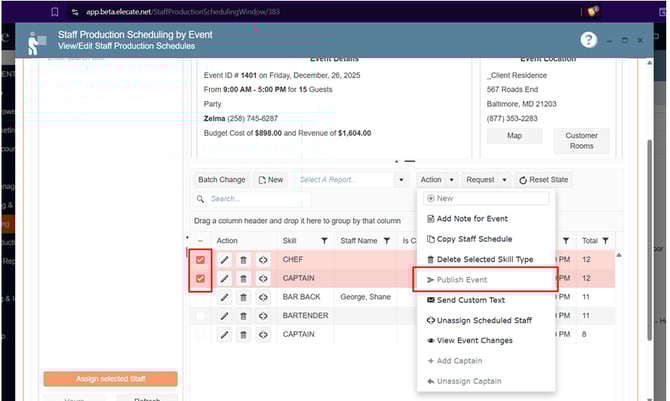Uncheck the first CAPTAIN row checkbox
670x401 pixels.
click(x=201, y=279)
